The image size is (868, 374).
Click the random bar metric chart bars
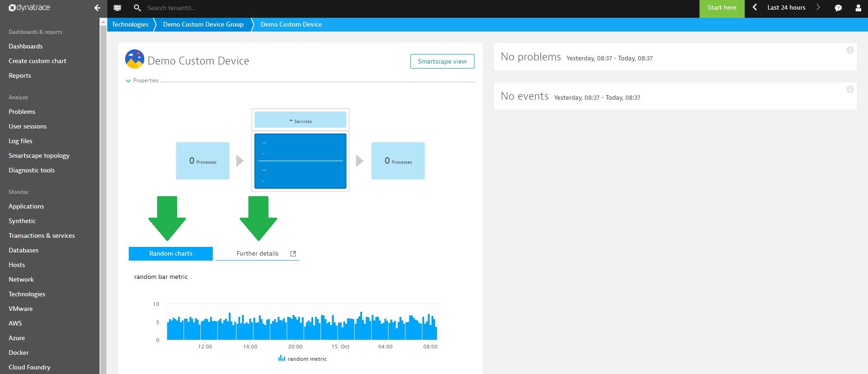302,326
